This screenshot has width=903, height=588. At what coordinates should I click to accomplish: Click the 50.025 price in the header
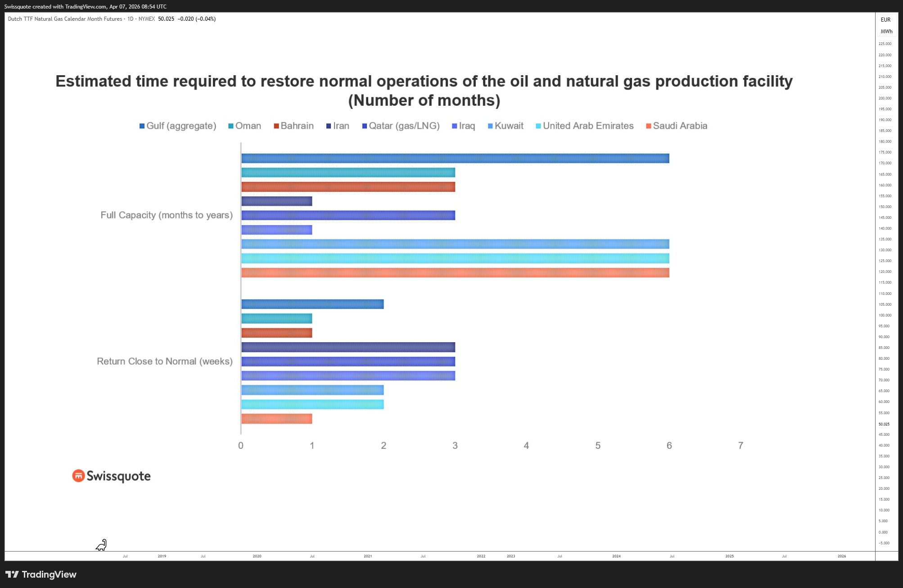pos(166,19)
